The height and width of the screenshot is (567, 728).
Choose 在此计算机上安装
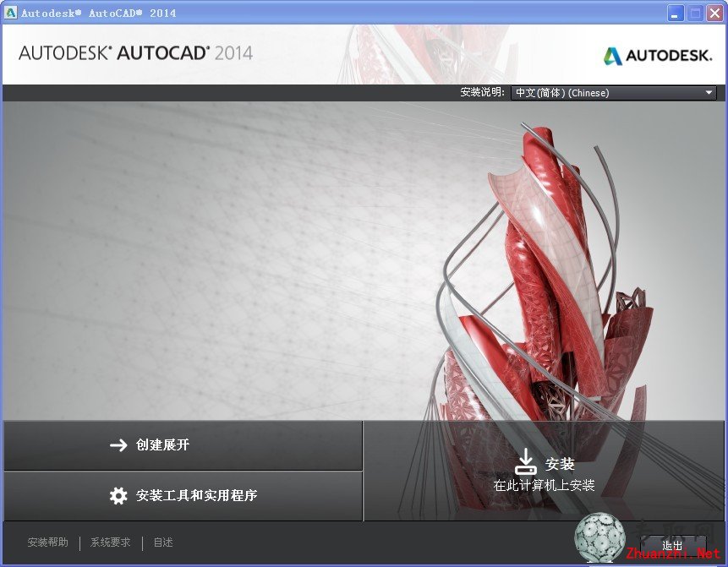(544, 471)
